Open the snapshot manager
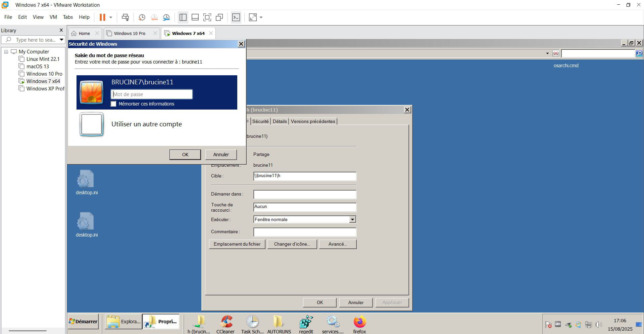 (166, 17)
